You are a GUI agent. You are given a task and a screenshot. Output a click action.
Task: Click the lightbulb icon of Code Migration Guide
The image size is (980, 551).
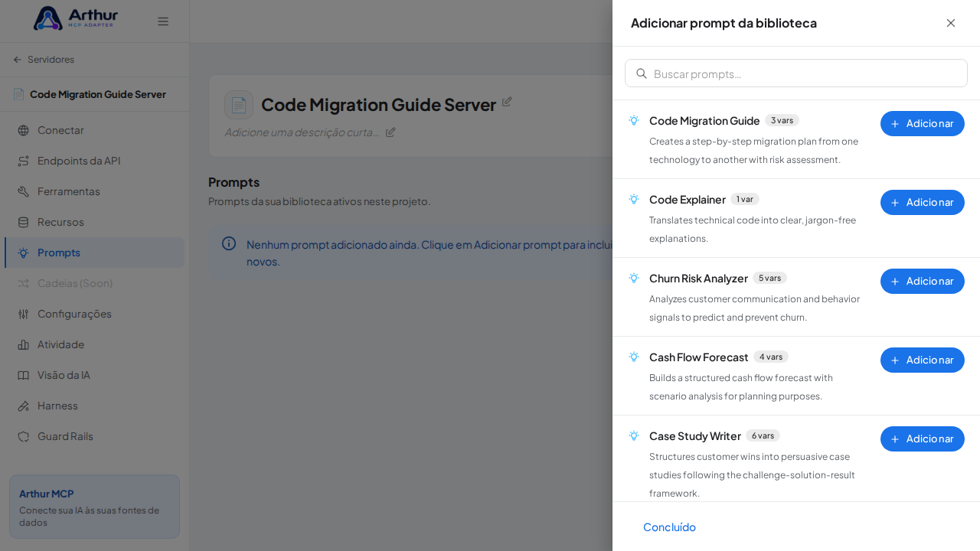(634, 120)
